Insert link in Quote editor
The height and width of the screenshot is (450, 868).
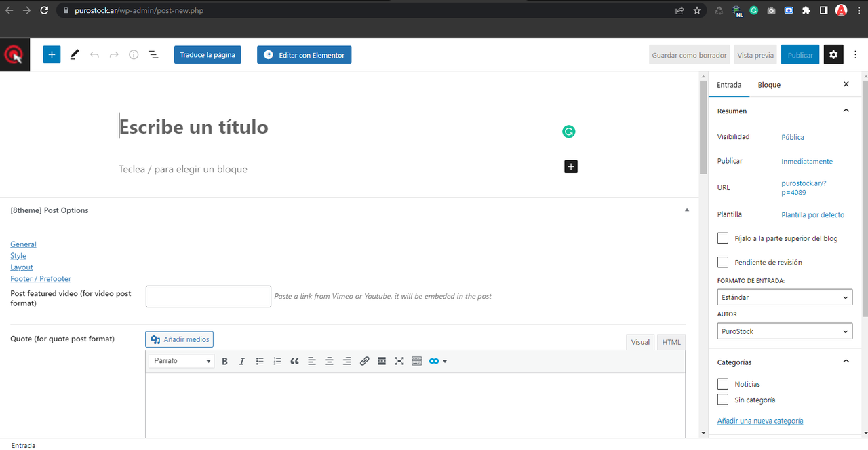[x=364, y=361]
